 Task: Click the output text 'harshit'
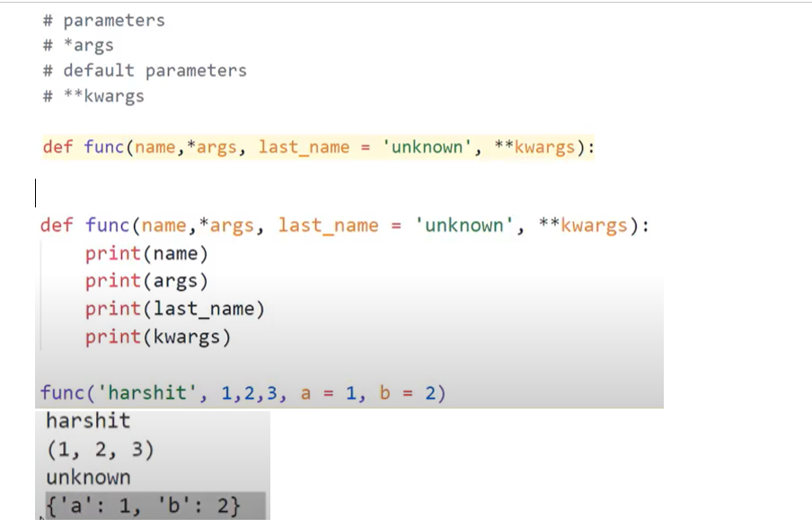[87, 420]
